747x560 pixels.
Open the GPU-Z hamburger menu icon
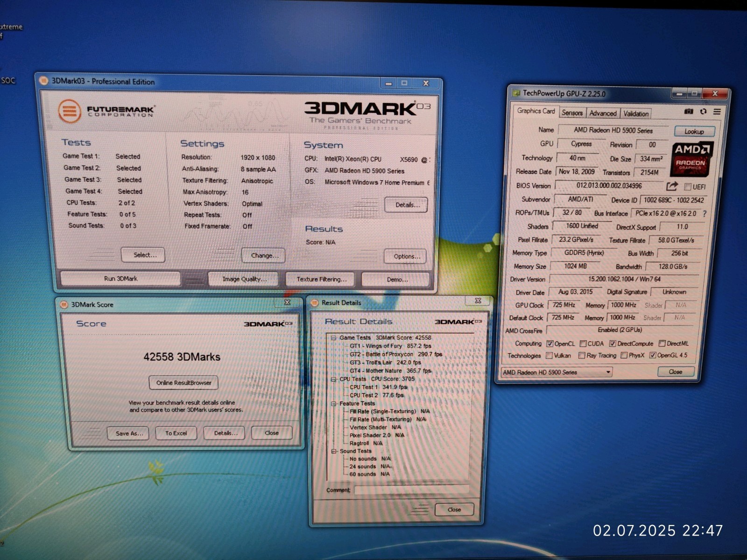pos(717,112)
